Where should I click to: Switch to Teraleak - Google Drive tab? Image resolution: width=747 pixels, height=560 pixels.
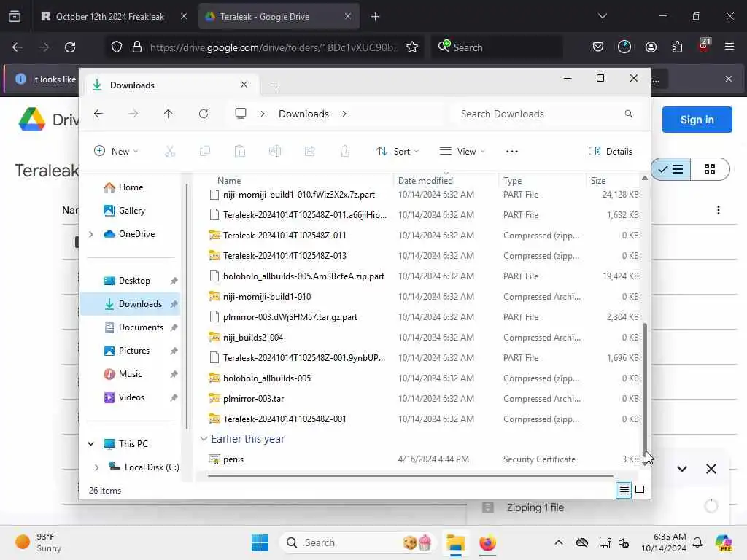tap(279, 17)
